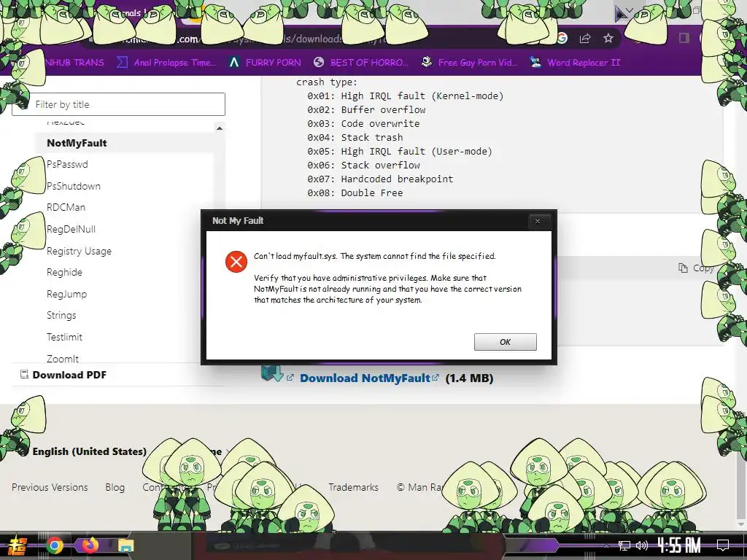
Task: Select NotMyFault in the sidebar list
Action: [x=77, y=143]
